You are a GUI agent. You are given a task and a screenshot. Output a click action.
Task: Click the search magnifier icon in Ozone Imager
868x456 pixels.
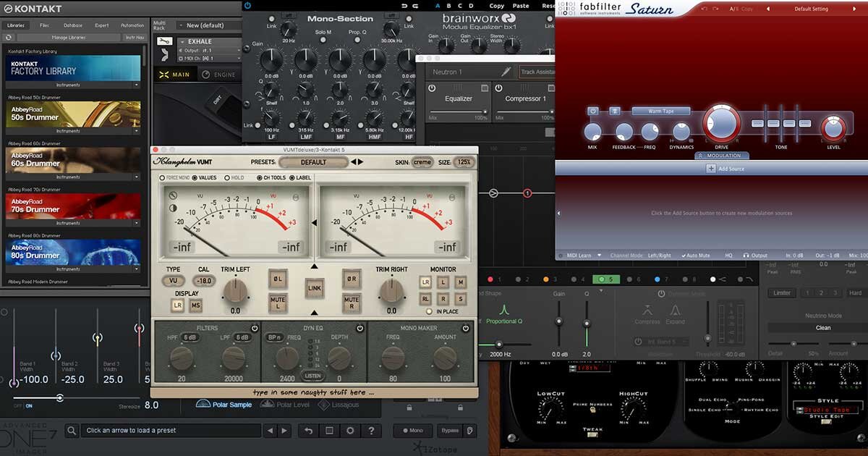tap(72, 431)
